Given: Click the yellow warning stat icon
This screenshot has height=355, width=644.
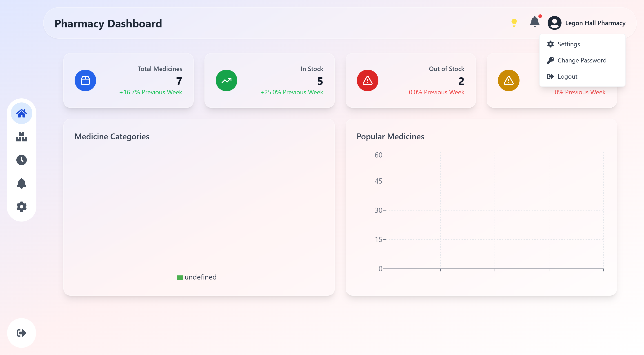Looking at the screenshot, I should (x=509, y=80).
